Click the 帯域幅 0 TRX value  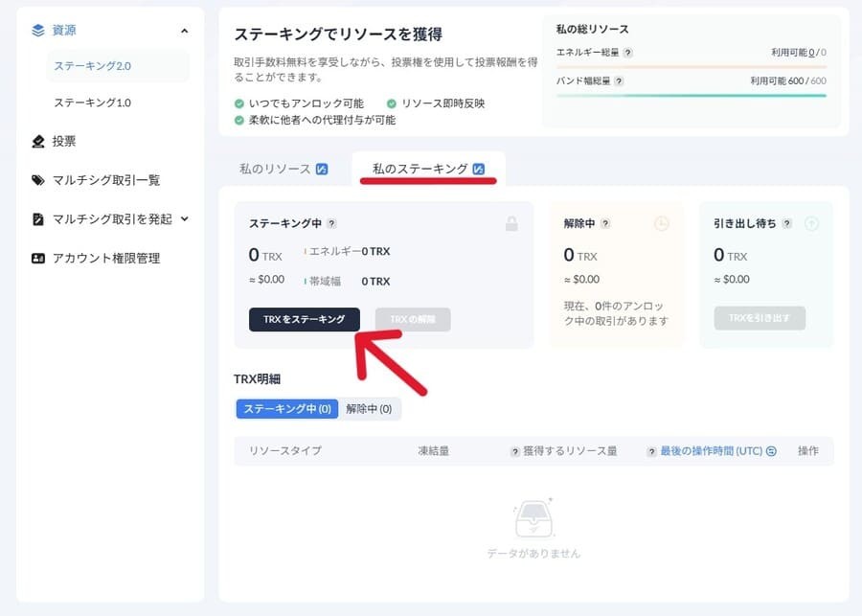[x=376, y=282]
